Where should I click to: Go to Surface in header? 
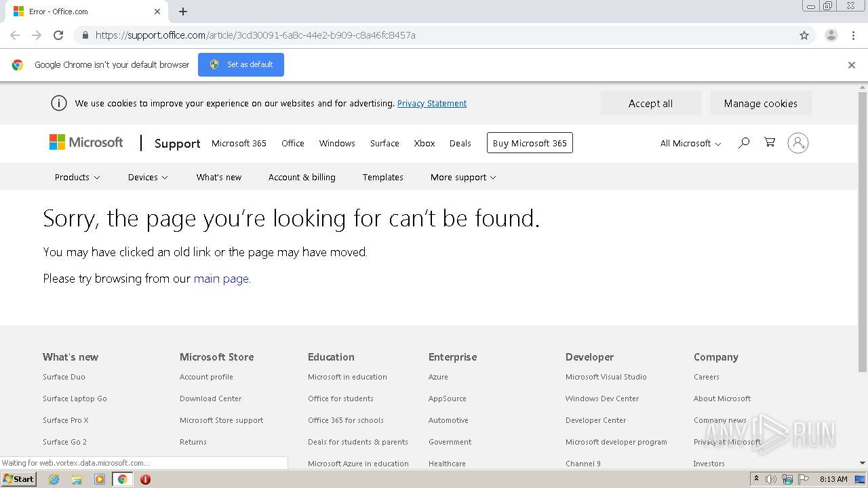pos(384,143)
